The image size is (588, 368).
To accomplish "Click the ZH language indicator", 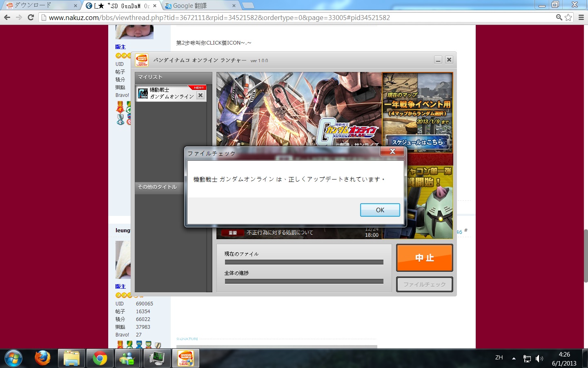I will (499, 358).
